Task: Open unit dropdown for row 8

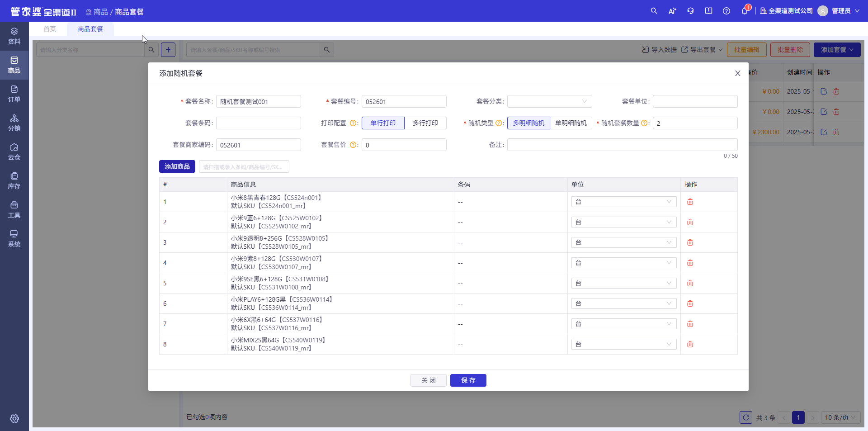Action: [624, 344]
